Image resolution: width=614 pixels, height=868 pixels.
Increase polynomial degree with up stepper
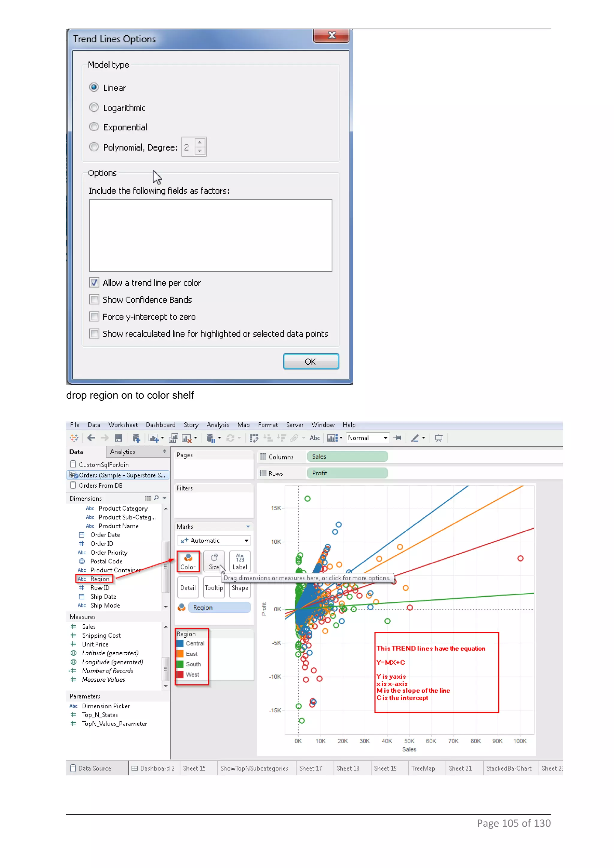[x=200, y=143]
